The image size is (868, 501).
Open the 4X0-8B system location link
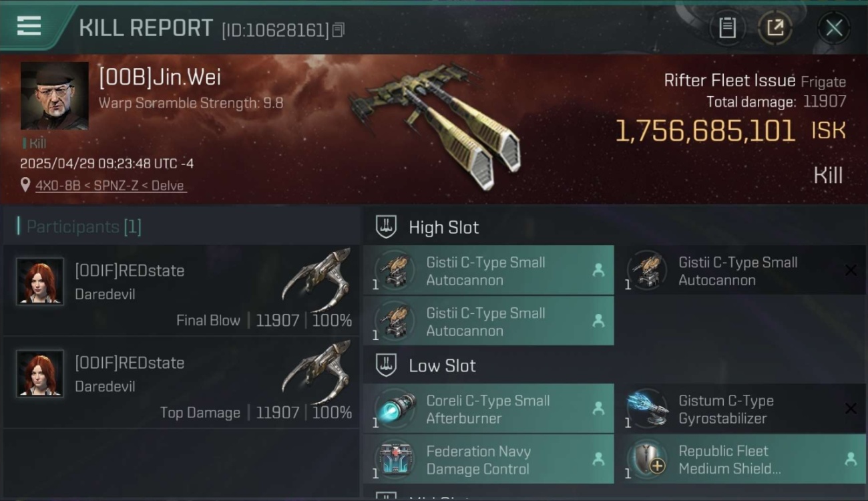point(110,186)
